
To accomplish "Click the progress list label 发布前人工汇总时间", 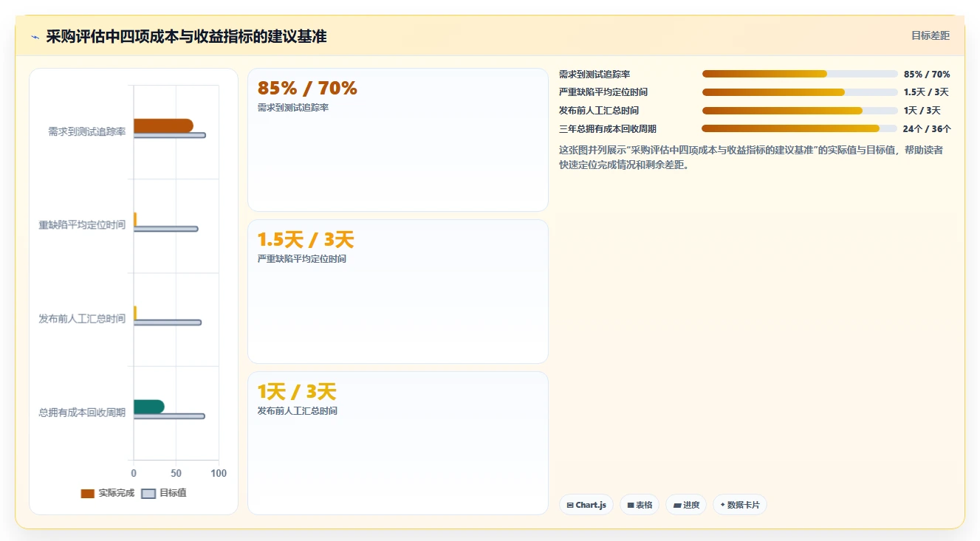I will 599,111.
